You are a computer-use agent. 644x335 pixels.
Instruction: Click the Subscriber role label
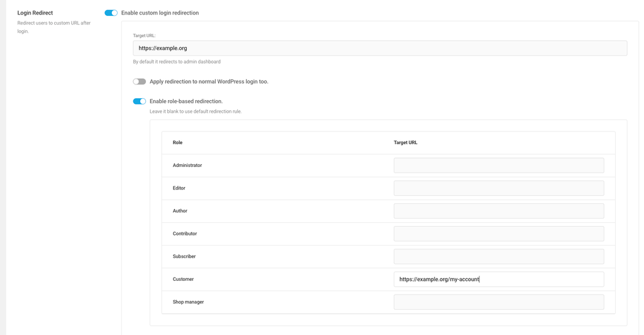pos(184,256)
